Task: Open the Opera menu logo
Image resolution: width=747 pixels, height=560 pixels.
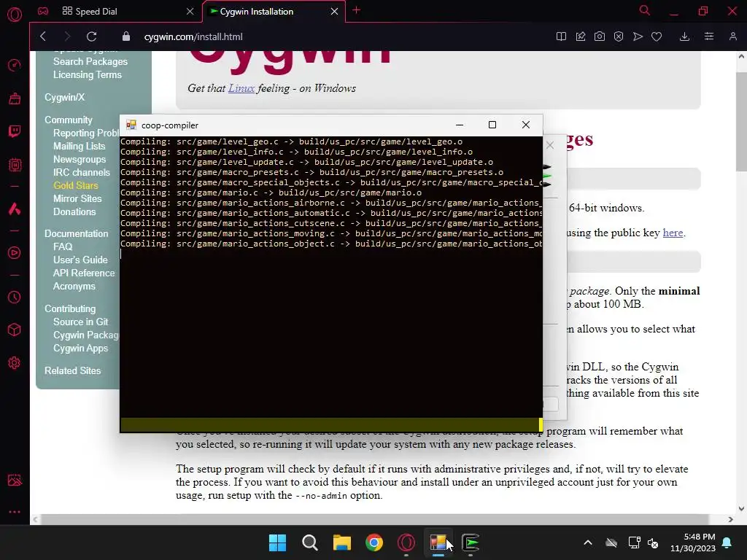Action: [15, 14]
